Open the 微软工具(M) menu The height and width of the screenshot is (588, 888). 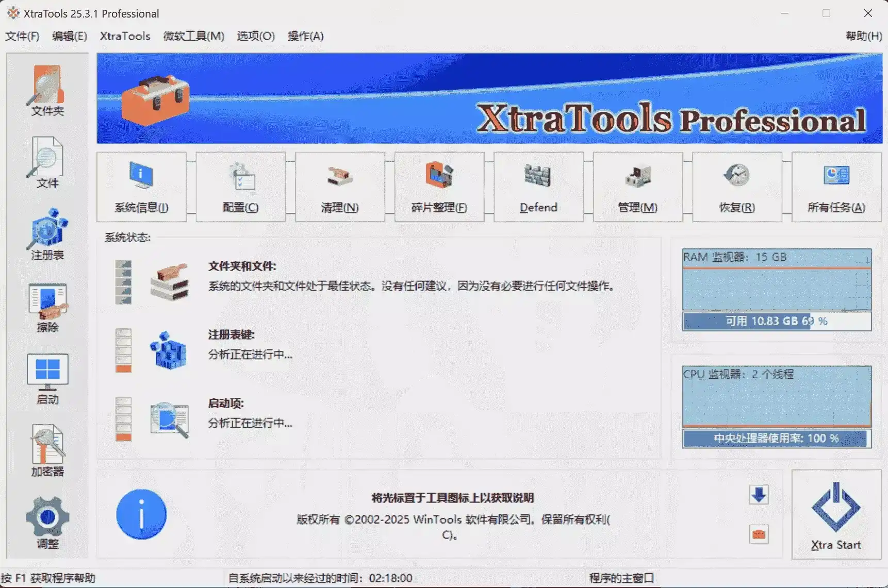pos(194,36)
